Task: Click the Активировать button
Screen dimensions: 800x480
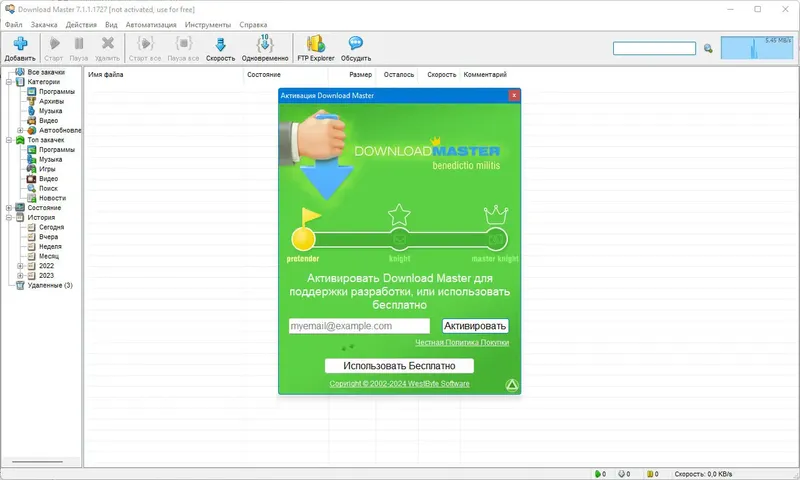Action: 475,326
